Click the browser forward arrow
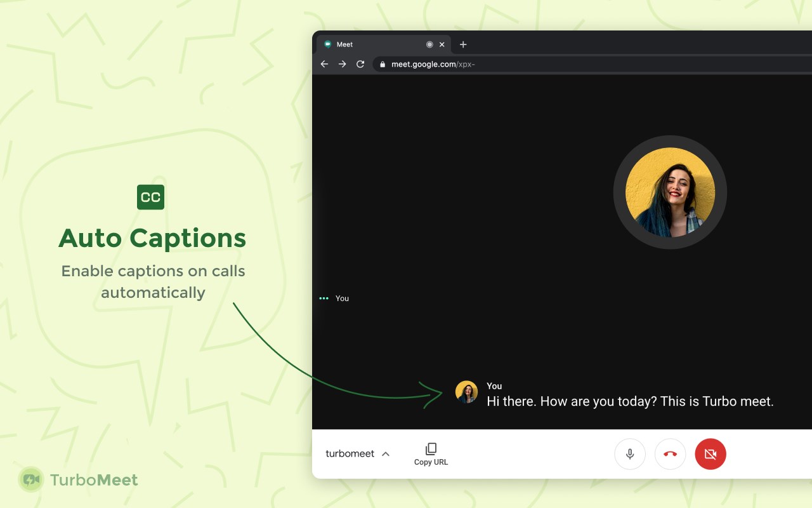812x508 pixels. coord(342,64)
